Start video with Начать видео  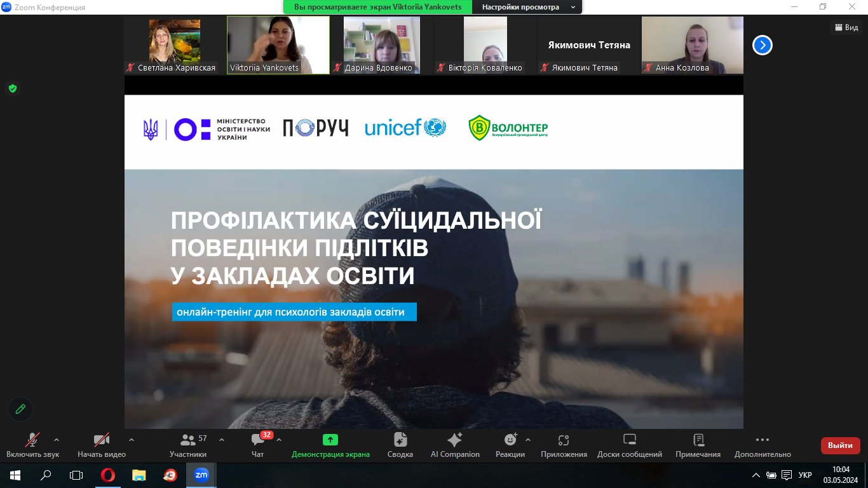click(102, 440)
